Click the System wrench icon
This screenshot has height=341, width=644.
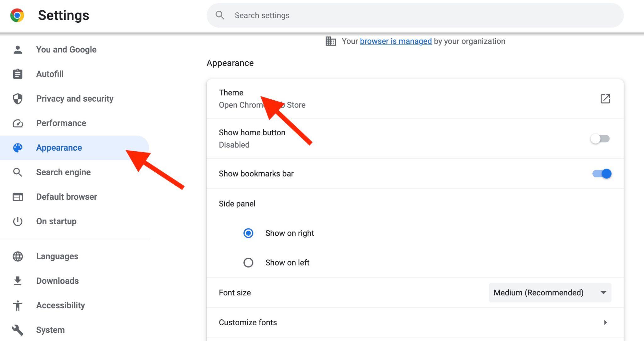pos(18,330)
